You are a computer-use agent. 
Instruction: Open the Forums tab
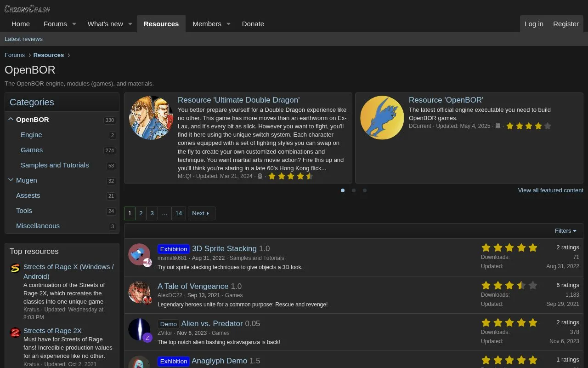point(55,24)
